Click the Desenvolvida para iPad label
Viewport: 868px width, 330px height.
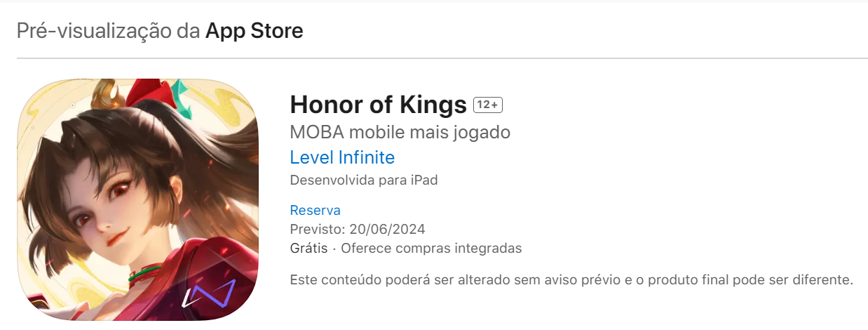[x=364, y=180]
